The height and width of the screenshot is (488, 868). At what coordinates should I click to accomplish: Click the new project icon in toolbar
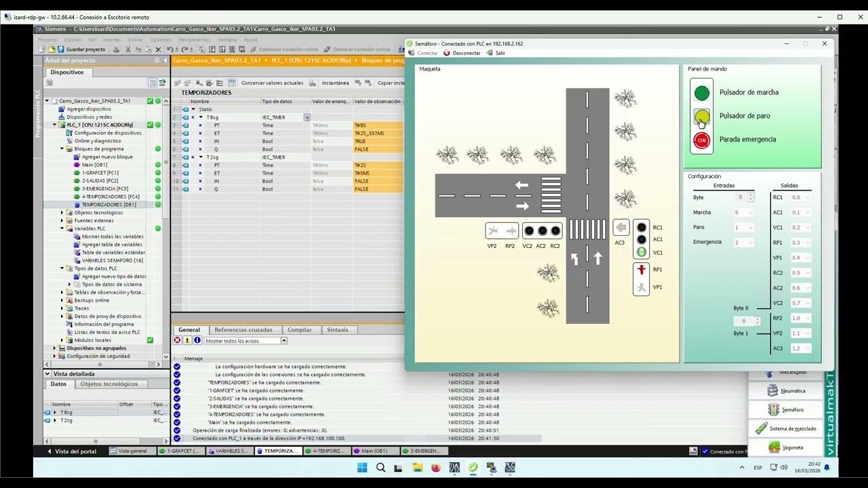[43, 49]
